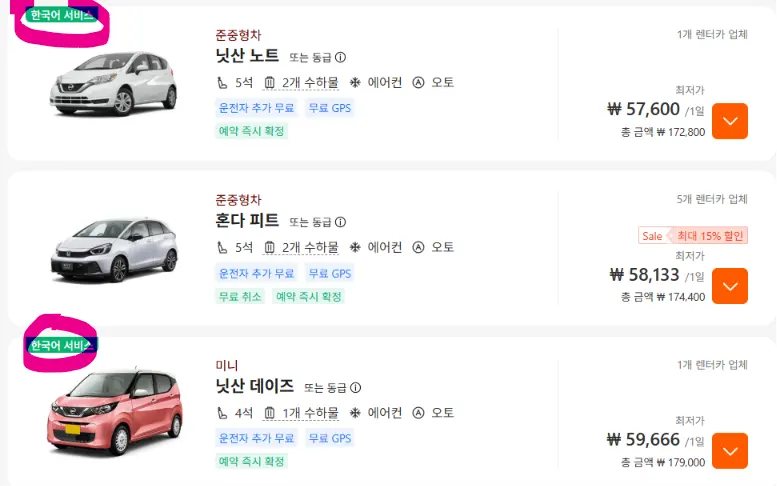Click the seat icon for 닛산 노트 5석
The height and width of the screenshot is (486, 777).
click(x=222, y=83)
